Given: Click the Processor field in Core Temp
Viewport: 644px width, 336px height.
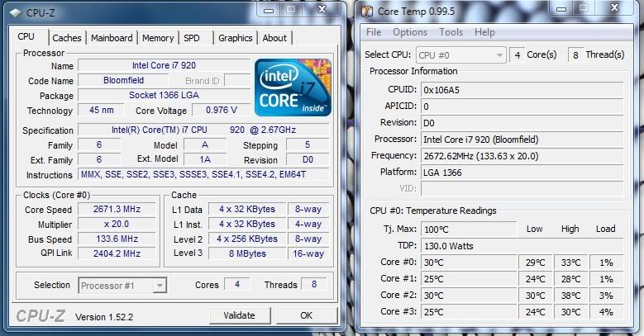Looking at the screenshot, I should pos(522,140).
